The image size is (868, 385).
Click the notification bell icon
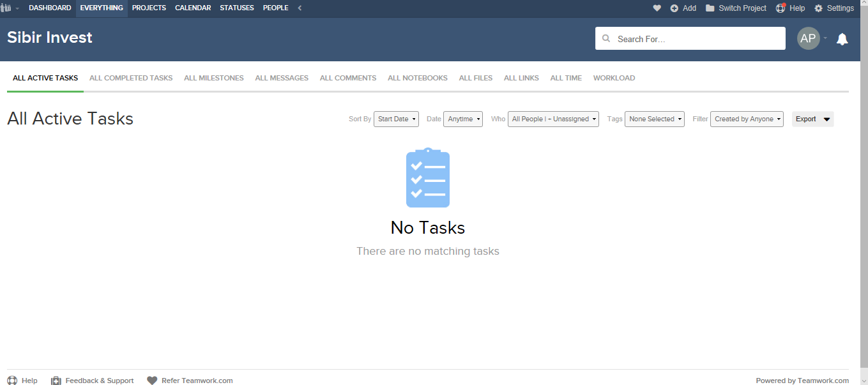coord(842,39)
